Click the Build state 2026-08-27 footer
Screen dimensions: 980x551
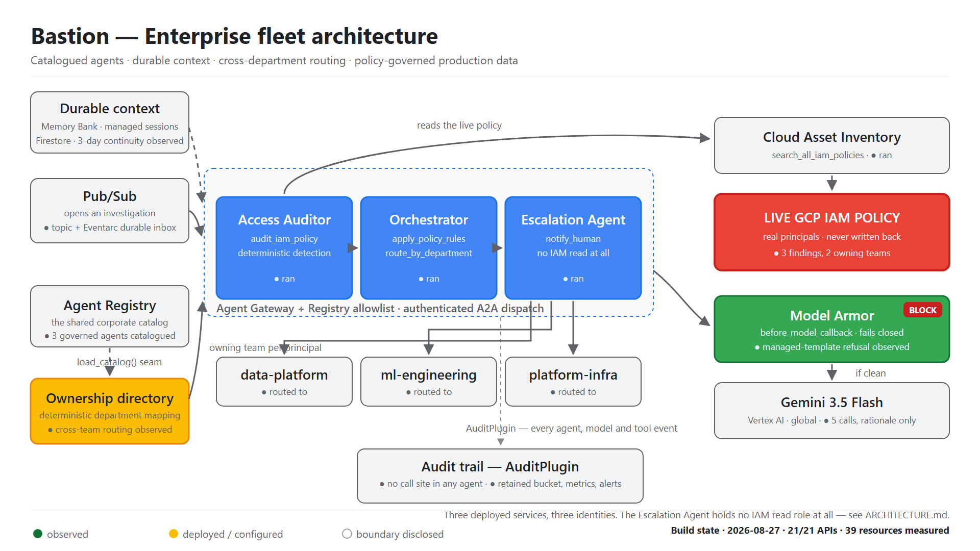[x=810, y=530]
